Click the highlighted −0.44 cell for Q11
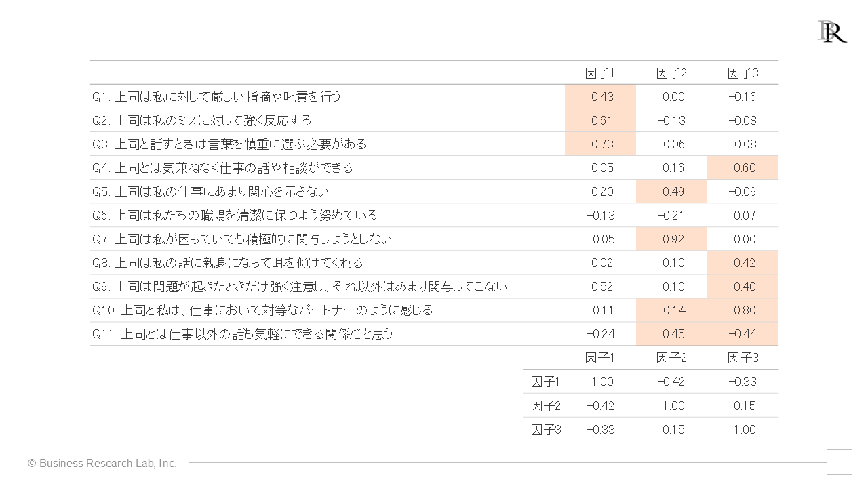 (x=743, y=334)
